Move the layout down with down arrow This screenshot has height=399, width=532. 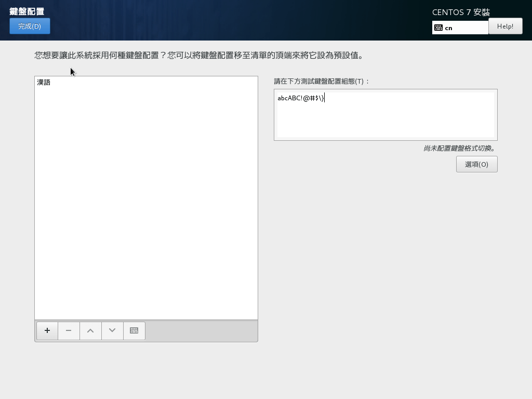pos(112,330)
